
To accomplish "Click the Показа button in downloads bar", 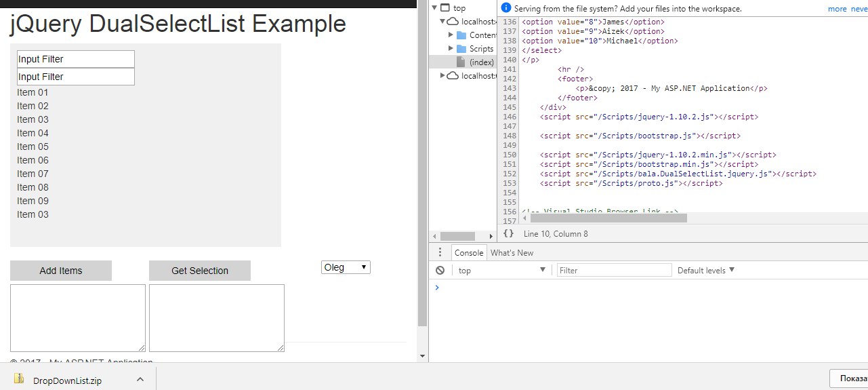I will pyautogui.click(x=848, y=378).
